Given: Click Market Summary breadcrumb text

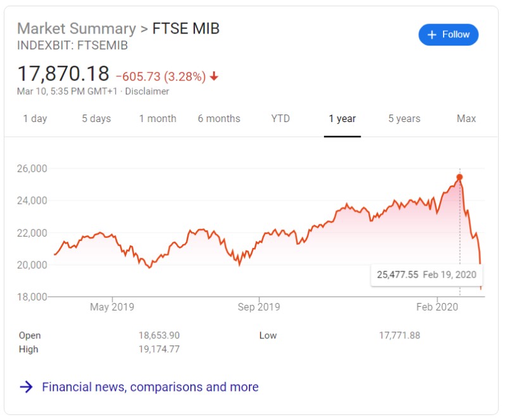Looking at the screenshot, I should click(76, 28).
